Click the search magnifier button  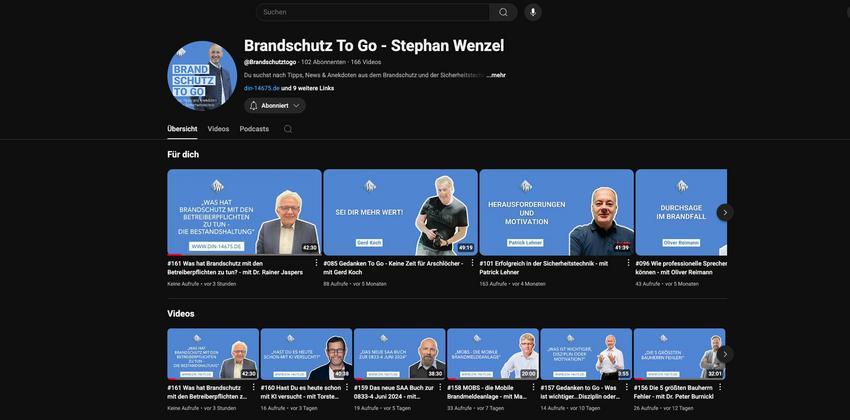(503, 12)
